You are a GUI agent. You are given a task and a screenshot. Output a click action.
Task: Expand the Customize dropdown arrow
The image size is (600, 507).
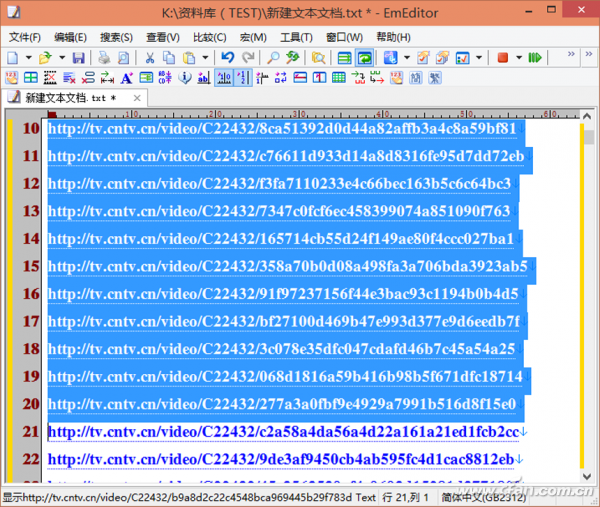click(479, 58)
